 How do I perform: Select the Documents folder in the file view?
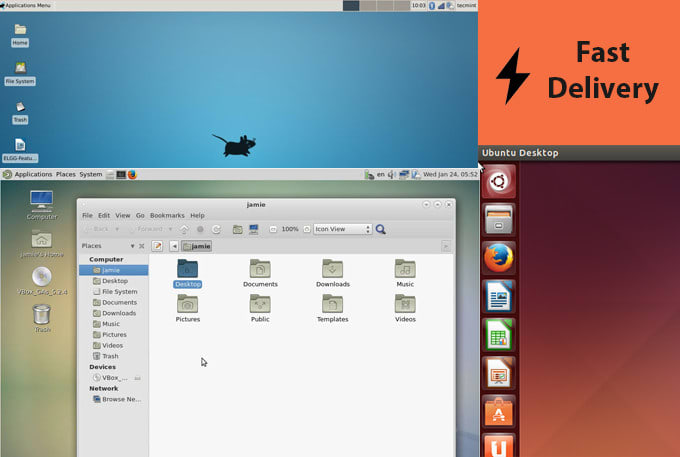pos(260,272)
